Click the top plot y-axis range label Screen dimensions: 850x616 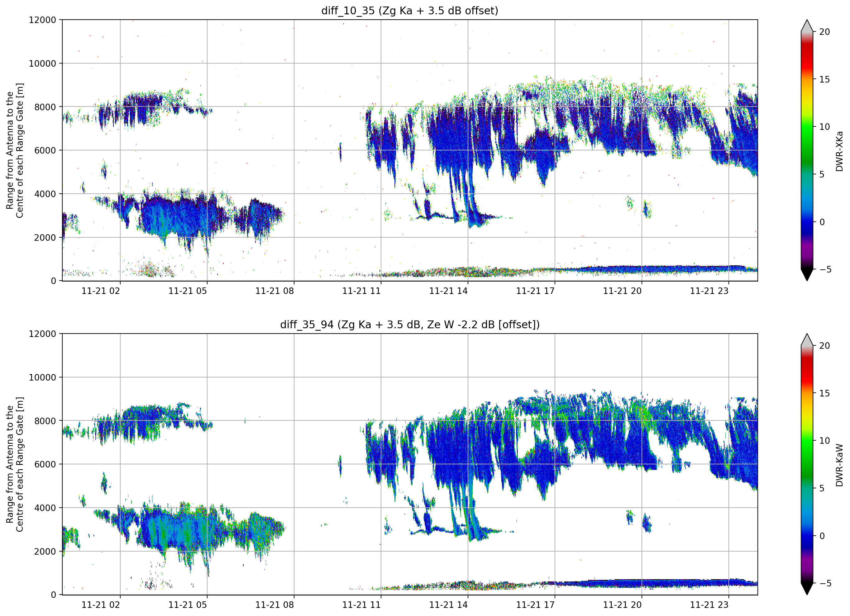(15, 150)
